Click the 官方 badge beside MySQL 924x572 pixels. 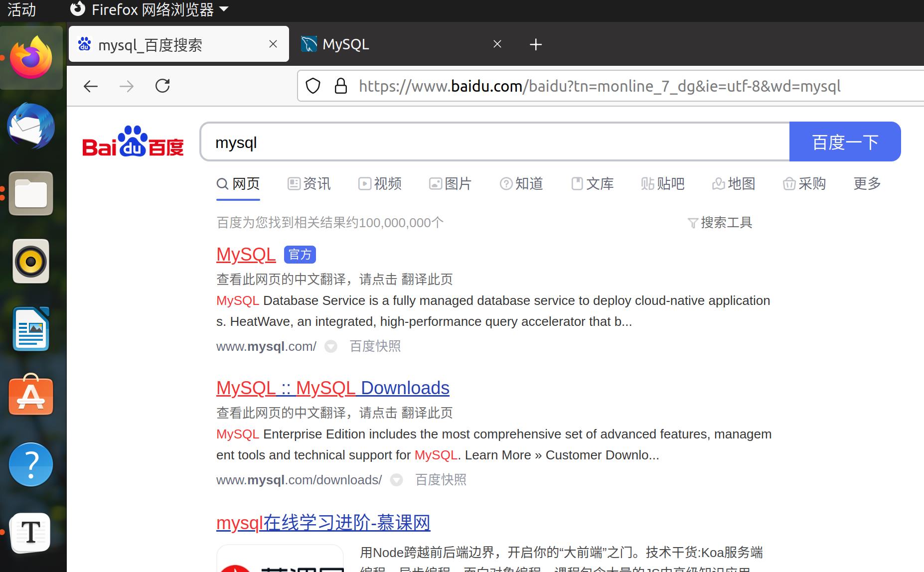[x=300, y=255]
